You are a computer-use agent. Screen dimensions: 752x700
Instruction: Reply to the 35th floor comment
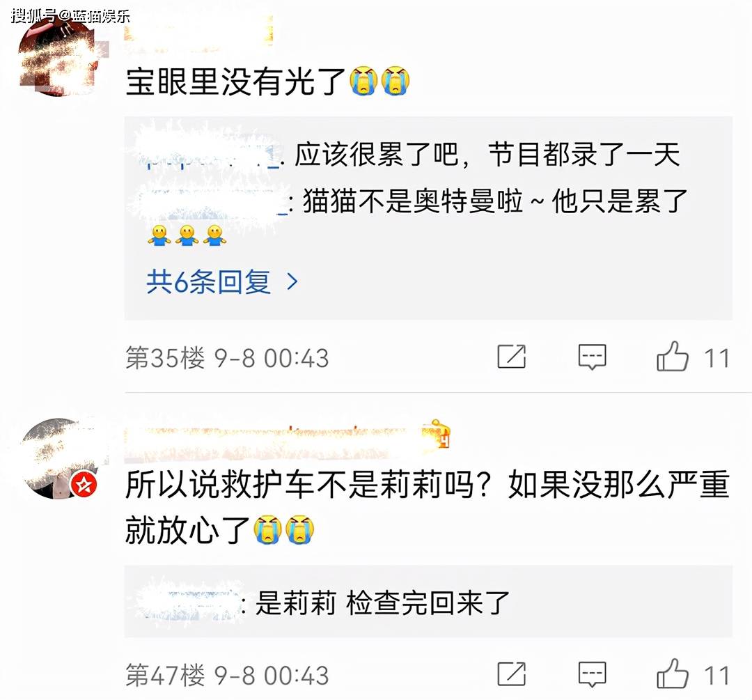pos(593,357)
